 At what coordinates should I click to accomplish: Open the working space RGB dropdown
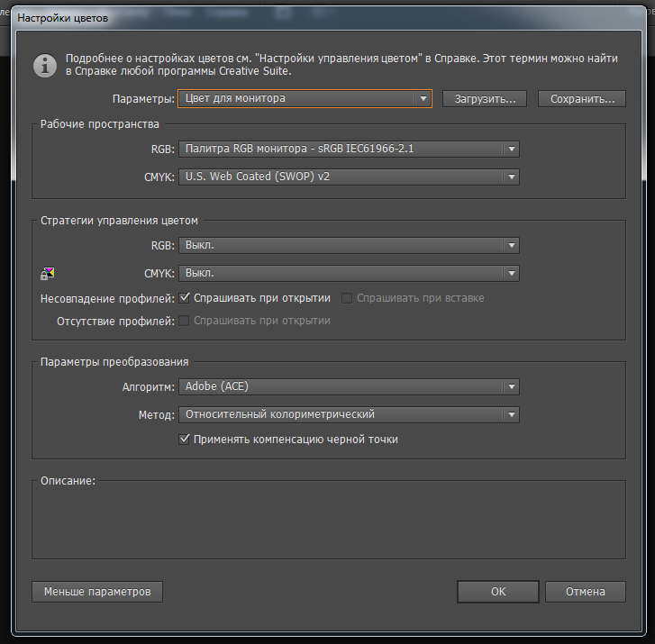(349, 150)
